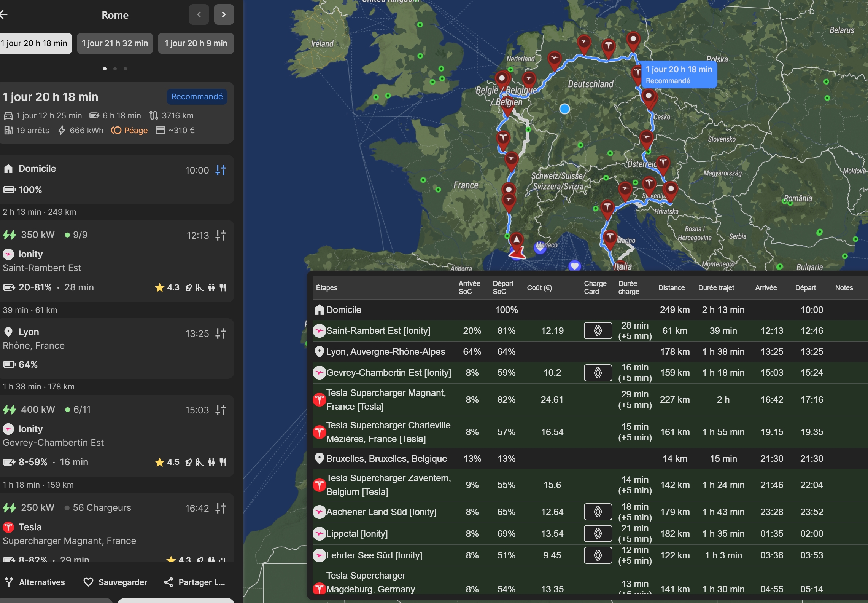The width and height of the screenshot is (868, 603).
Task: Select the third page indicator dot
Action: coord(125,69)
